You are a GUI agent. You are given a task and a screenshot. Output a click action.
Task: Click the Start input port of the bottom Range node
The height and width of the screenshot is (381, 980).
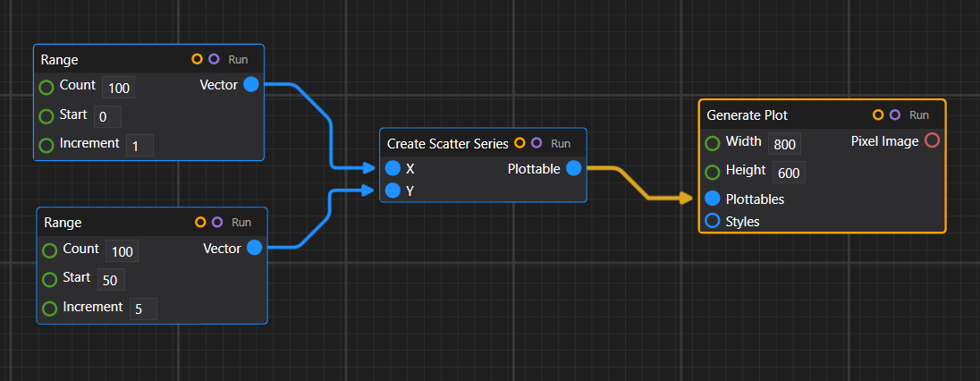point(49,279)
